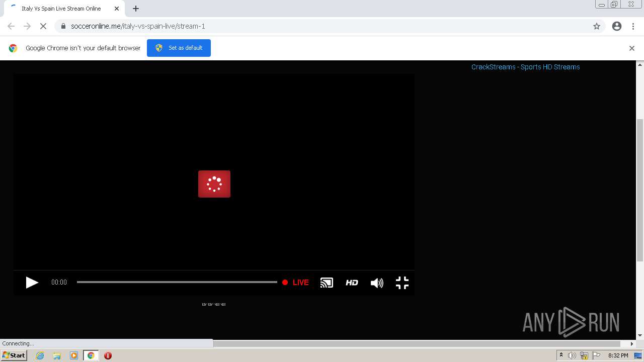Open the red security taskbar icon
Screen dimensions: 644x362
108,355
